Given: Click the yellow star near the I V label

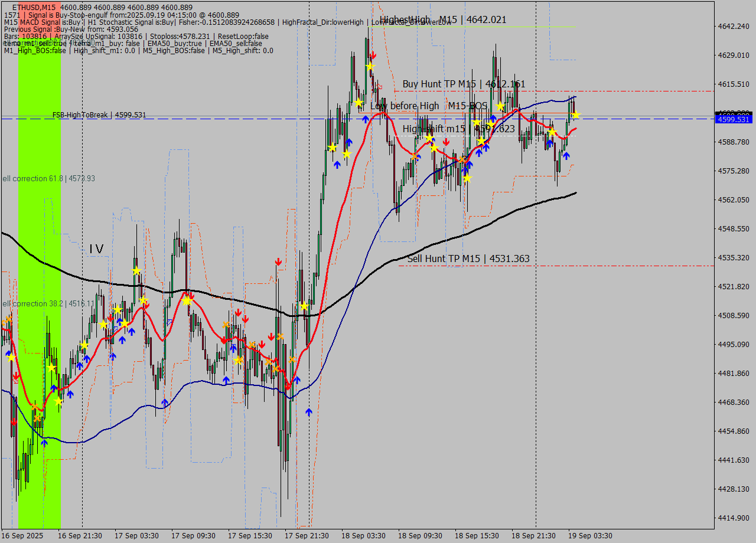Looking at the screenshot, I should click(x=136, y=271).
